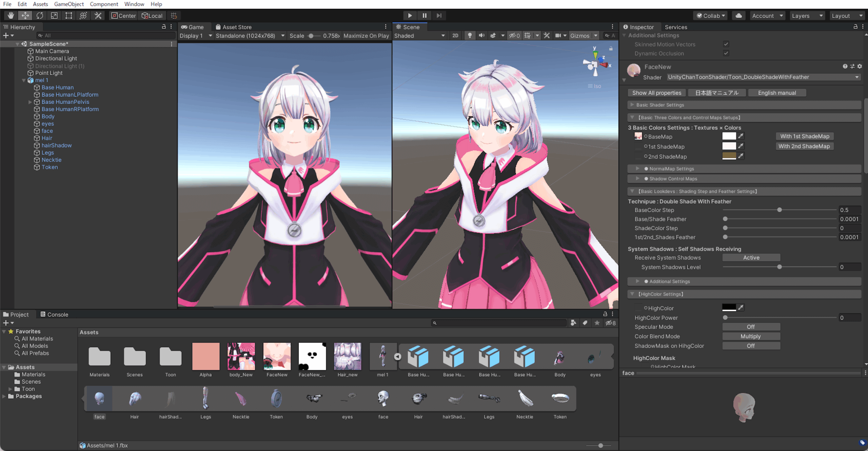Open the Layers dropdown
This screenshot has height=451, width=868.
(807, 16)
